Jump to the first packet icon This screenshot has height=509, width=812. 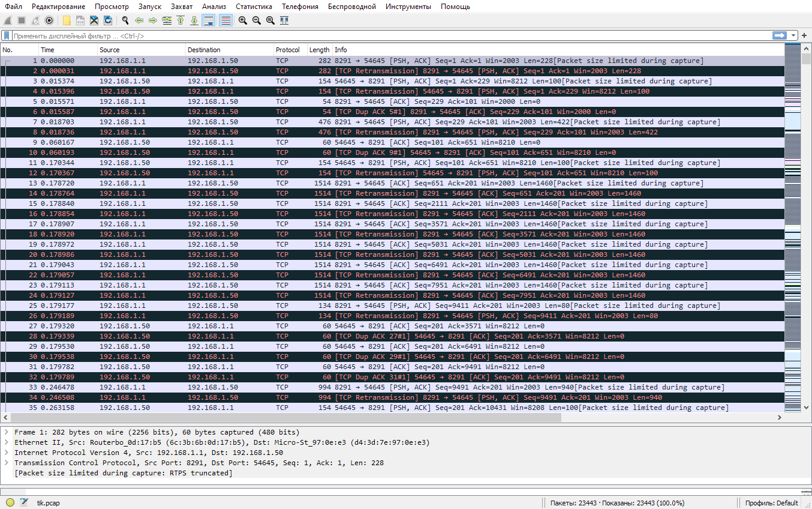click(181, 20)
